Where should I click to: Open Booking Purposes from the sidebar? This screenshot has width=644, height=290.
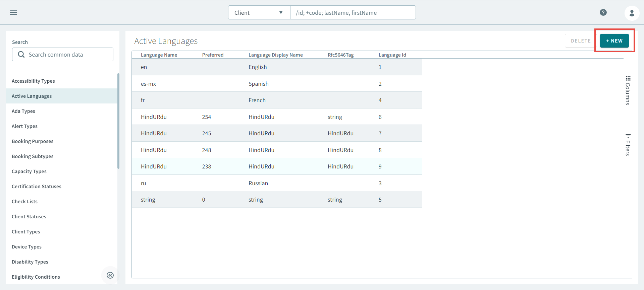pos(33,141)
